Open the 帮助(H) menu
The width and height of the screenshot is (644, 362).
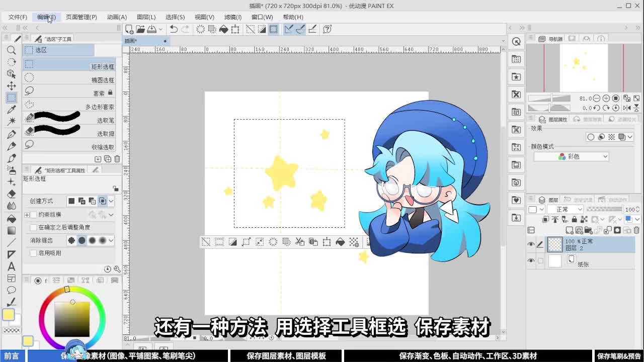293,17
